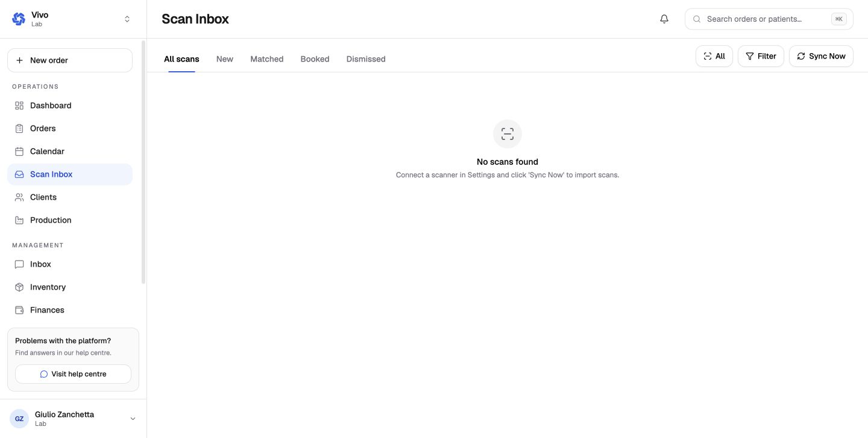Image resolution: width=868 pixels, height=438 pixels.
Task: Open the notifications bell
Action: pyautogui.click(x=664, y=19)
